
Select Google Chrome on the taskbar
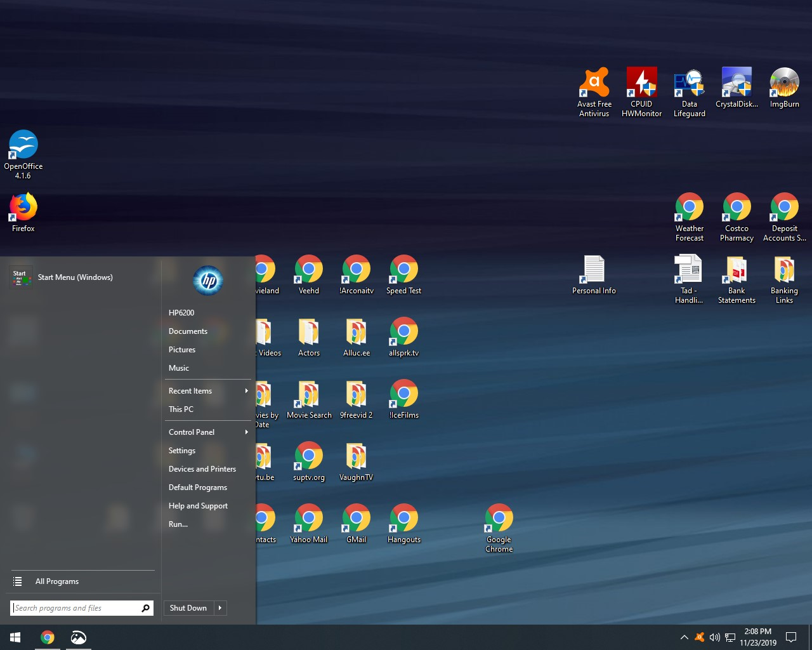click(x=48, y=637)
